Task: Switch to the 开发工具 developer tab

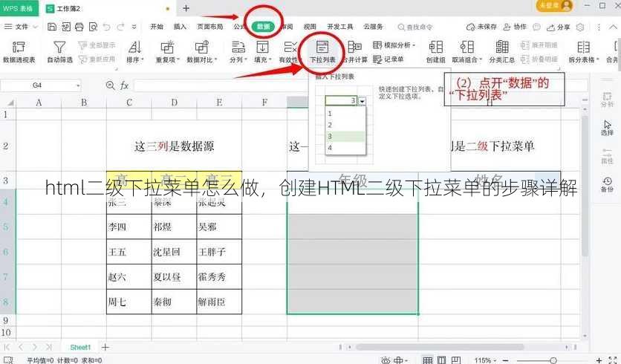Action: [339, 27]
